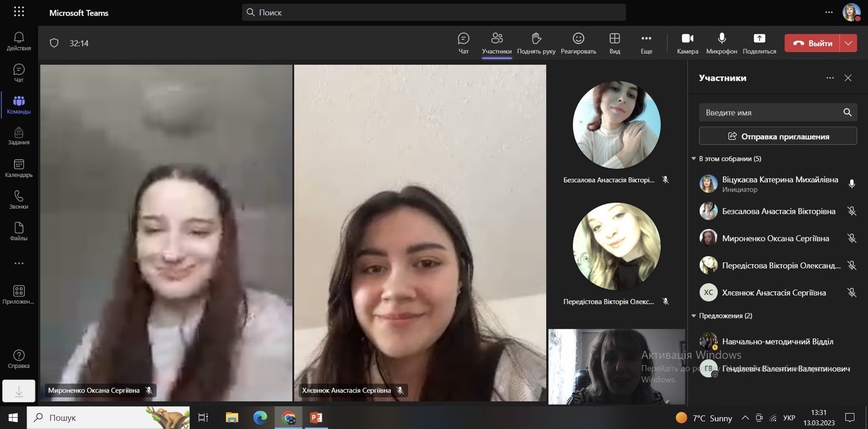This screenshot has height=429, width=868.
Task: Open PowerPoint from the taskbar
Action: 316,418
